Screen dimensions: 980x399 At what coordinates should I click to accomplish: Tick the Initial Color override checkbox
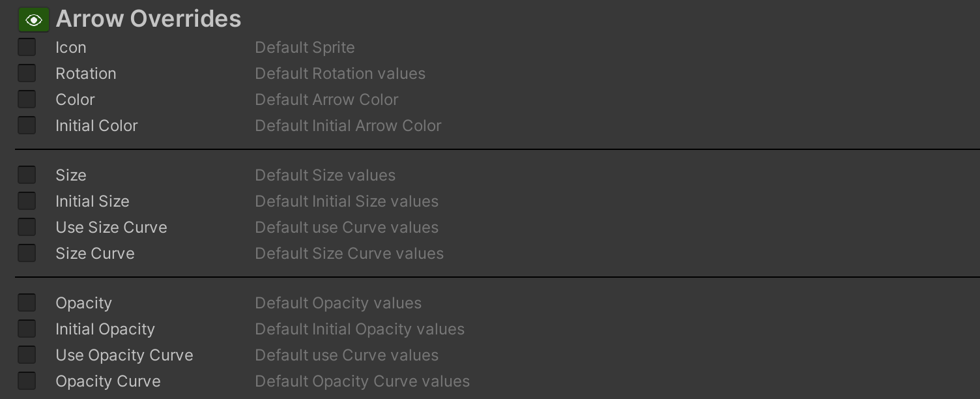pyautogui.click(x=27, y=125)
